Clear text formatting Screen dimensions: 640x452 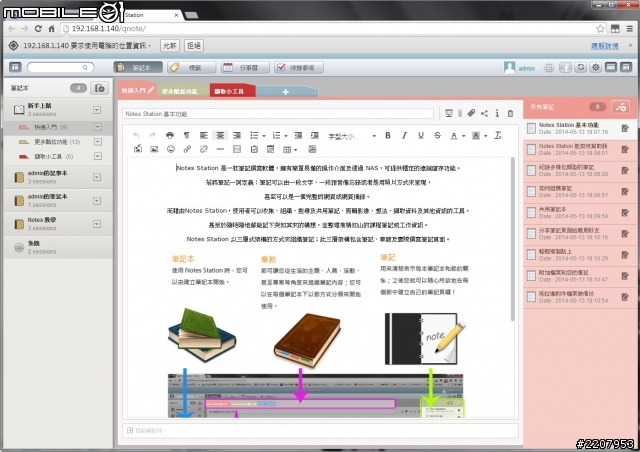498,135
